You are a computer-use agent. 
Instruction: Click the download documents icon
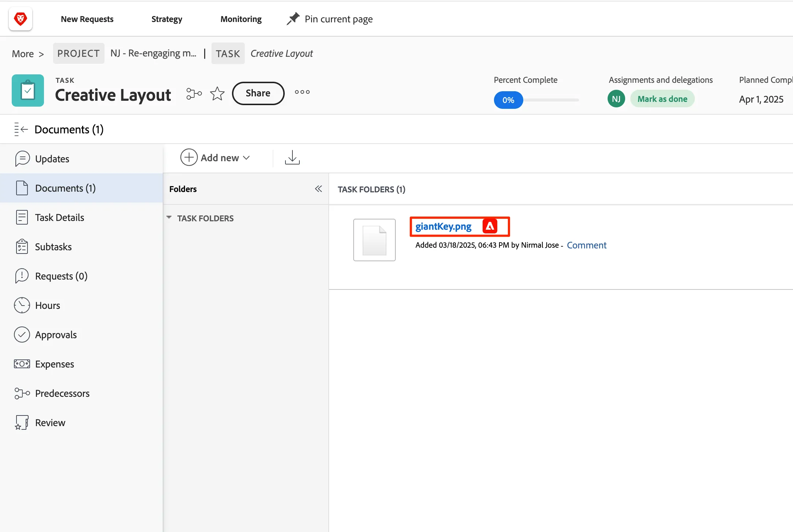(x=292, y=158)
